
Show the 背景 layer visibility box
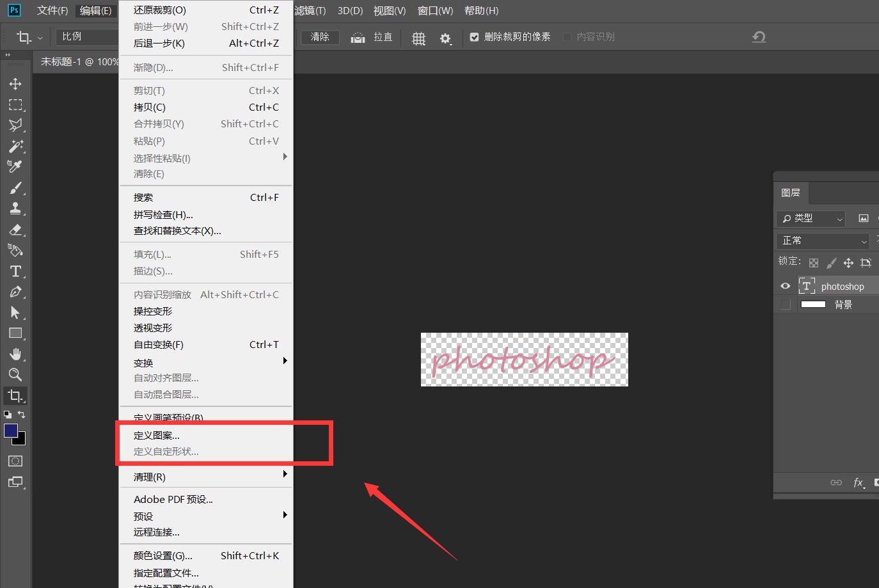click(x=786, y=305)
